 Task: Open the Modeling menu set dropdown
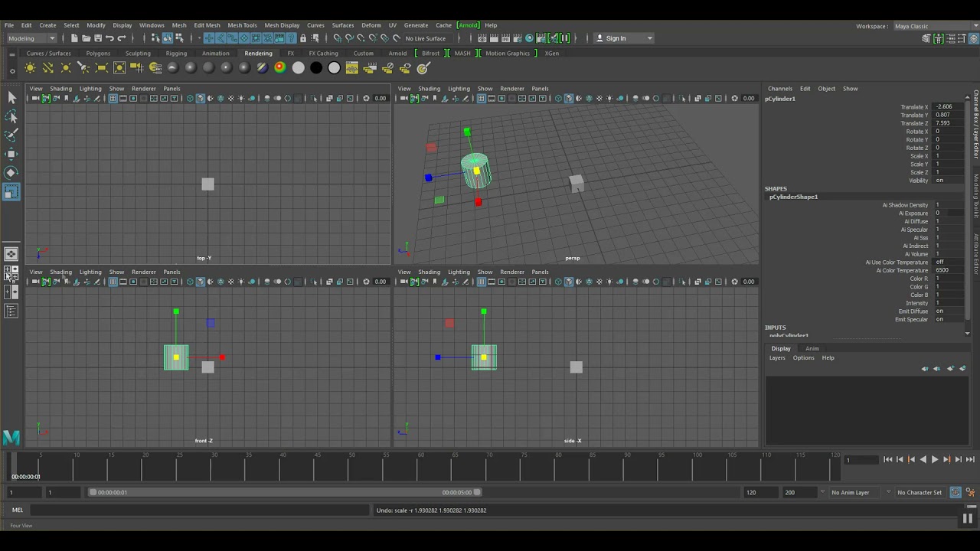coord(31,38)
